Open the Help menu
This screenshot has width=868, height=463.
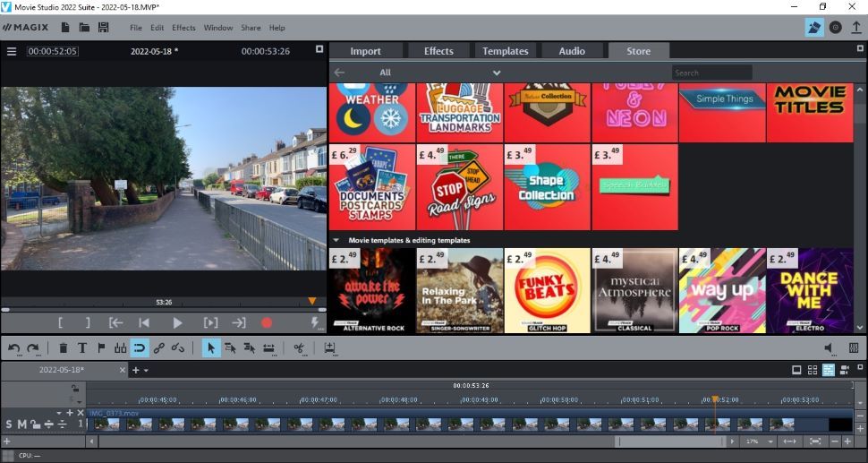[277, 28]
